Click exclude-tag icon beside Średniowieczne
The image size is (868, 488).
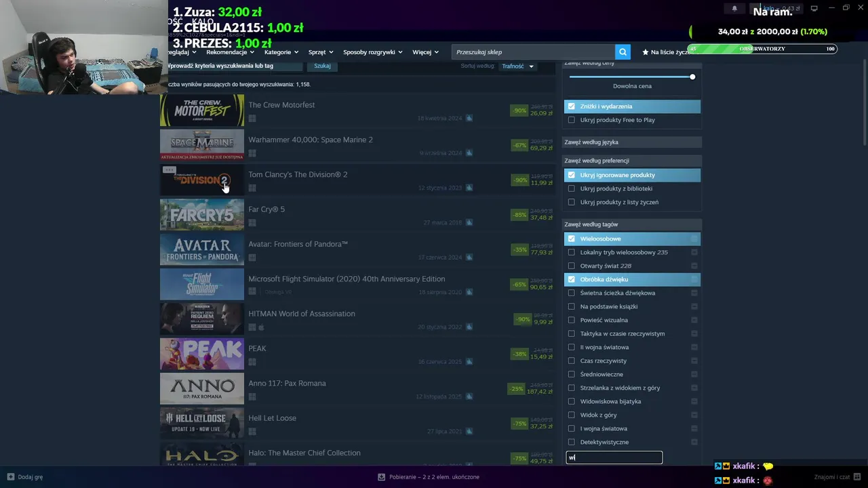tap(694, 374)
